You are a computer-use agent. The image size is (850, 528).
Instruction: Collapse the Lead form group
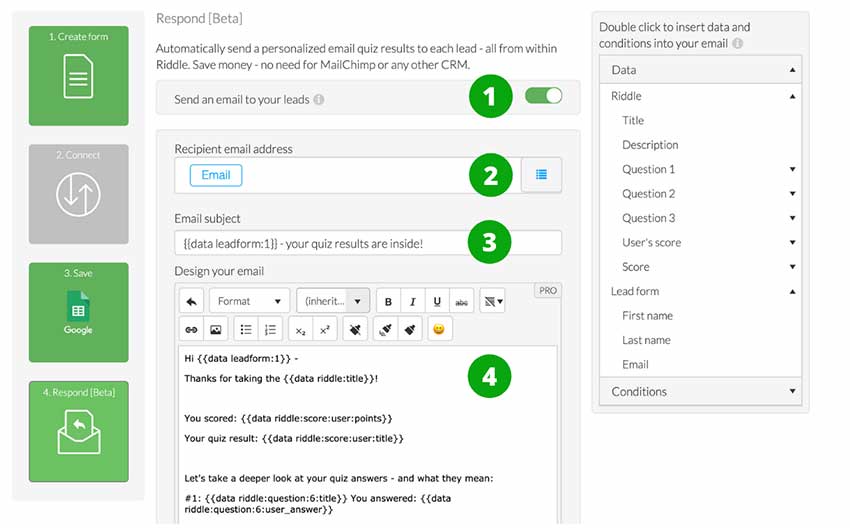[793, 292]
